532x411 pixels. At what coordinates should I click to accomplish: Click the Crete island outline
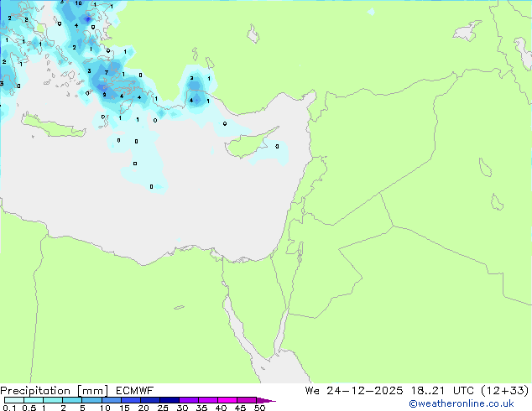pos(54,125)
